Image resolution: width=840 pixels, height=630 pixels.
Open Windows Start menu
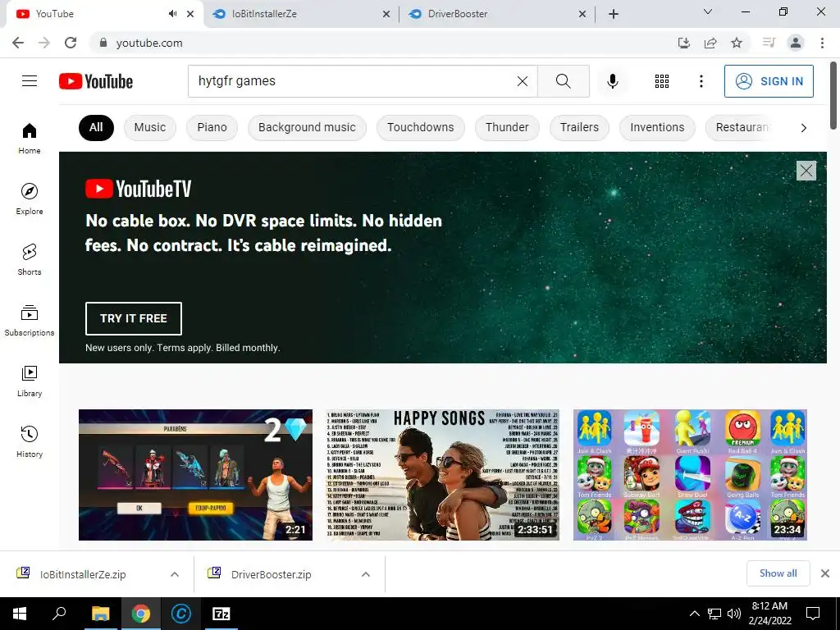(20, 614)
